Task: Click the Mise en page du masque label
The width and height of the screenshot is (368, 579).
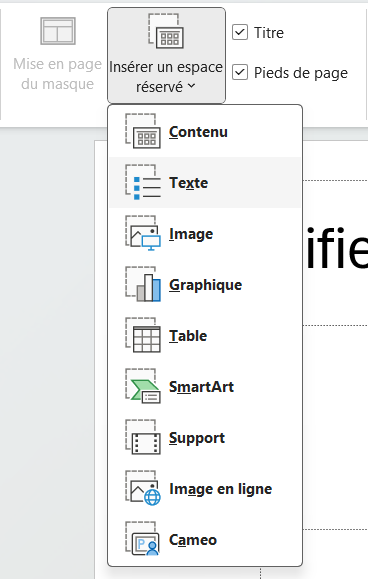Action: tap(58, 74)
